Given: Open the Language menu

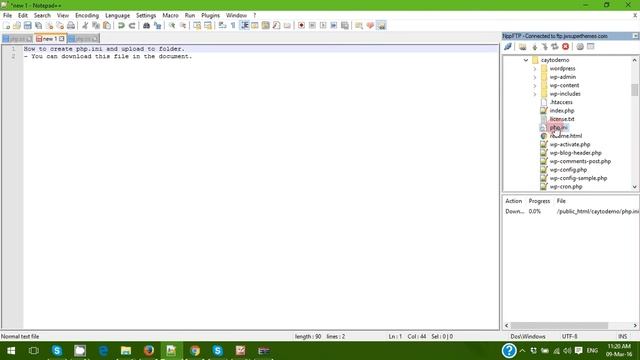Looking at the screenshot, I should tap(117, 15).
